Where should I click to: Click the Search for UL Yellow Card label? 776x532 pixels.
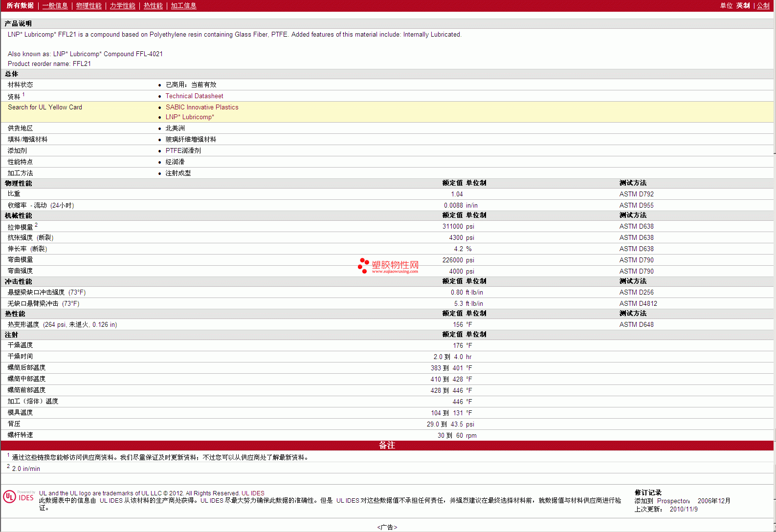(x=45, y=107)
